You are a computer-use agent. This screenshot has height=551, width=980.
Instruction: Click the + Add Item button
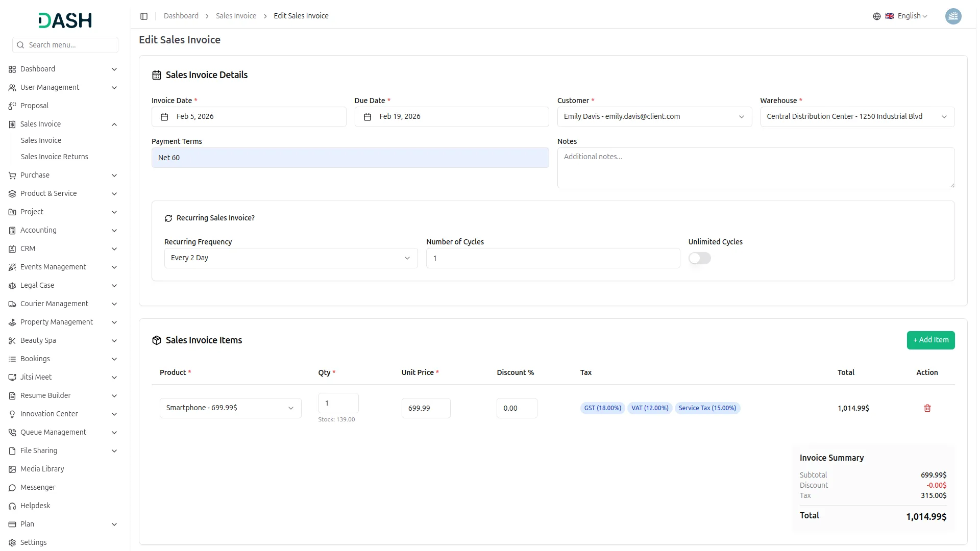click(930, 340)
